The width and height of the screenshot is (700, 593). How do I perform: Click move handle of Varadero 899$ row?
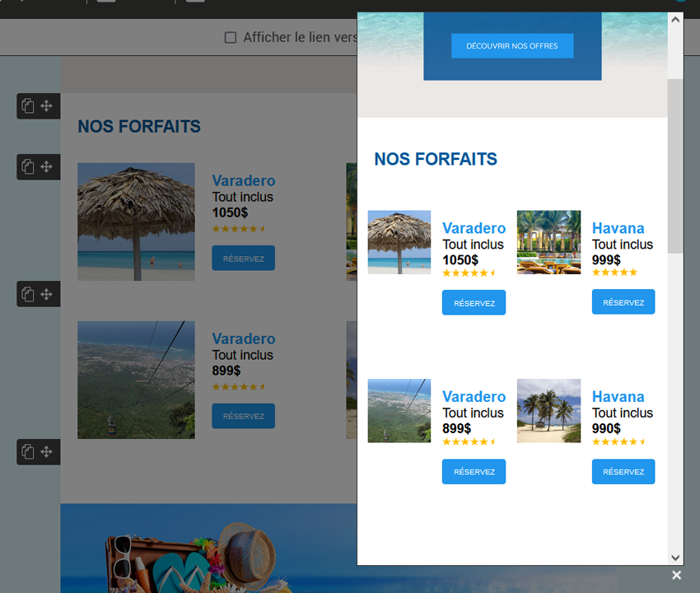click(x=47, y=294)
